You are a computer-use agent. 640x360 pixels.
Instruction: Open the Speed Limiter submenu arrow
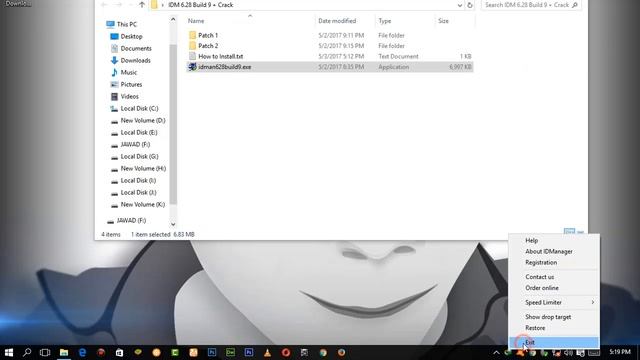[x=593, y=302]
